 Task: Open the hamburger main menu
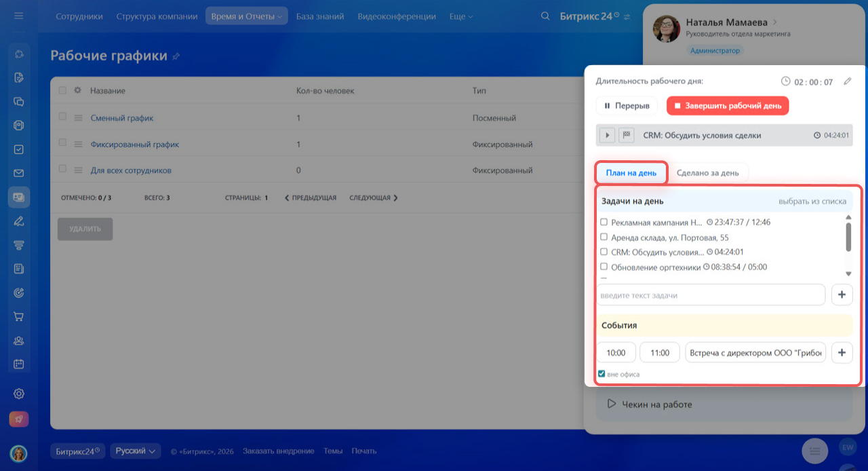[x=19, y=16]
